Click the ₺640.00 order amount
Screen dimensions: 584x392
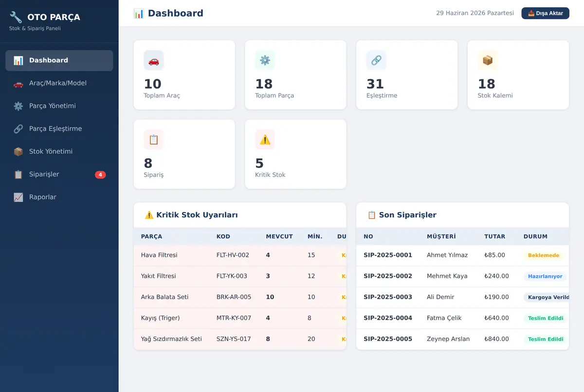pyautogui.click(x=496, y=318)
